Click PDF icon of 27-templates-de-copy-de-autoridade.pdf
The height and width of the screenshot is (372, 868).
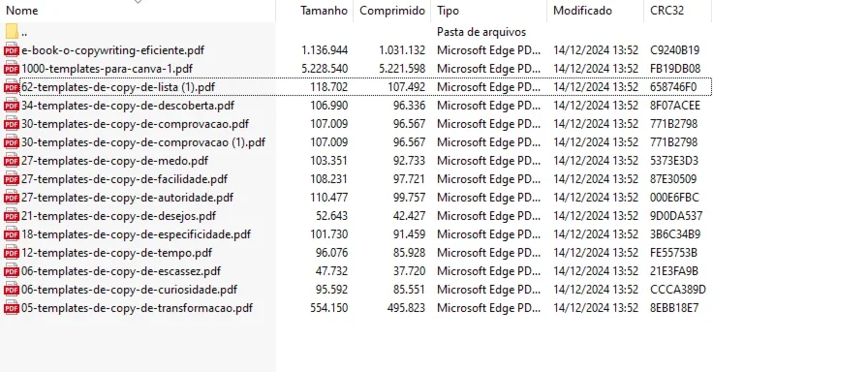(x=12, y=197)
